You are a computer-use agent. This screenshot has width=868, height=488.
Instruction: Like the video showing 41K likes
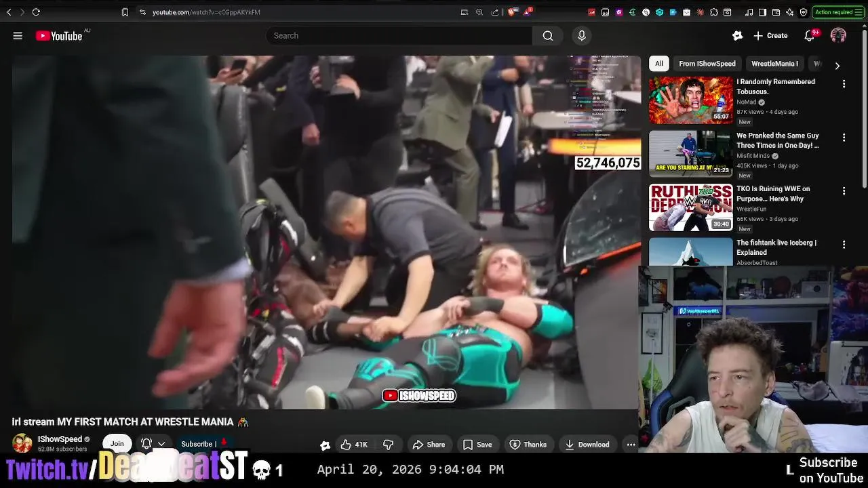coord(355,445)
